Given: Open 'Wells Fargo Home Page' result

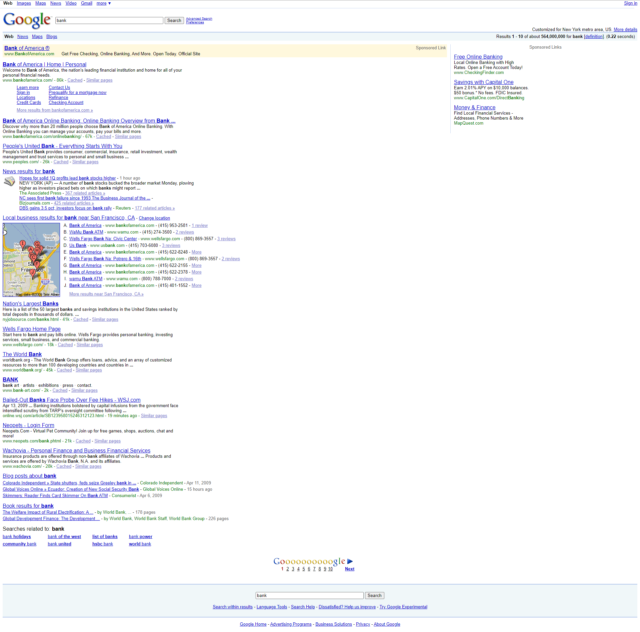Looking at the screenshot, I should click(31, 329).
